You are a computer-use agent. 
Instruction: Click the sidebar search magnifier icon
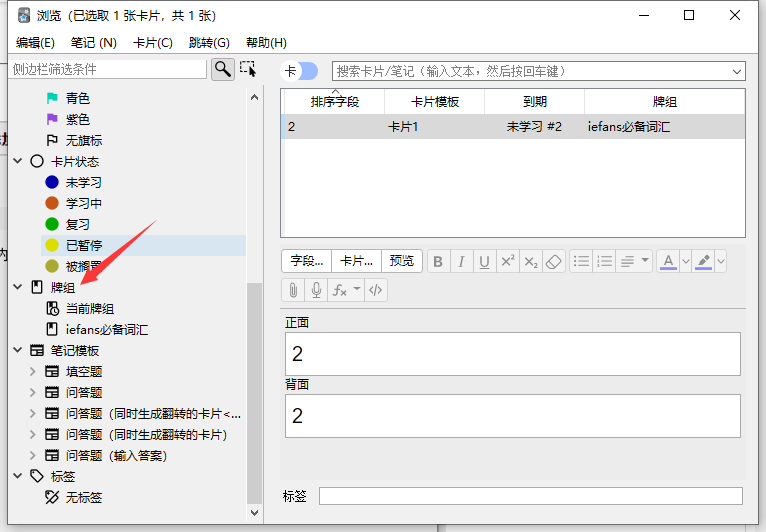(222, 69)
